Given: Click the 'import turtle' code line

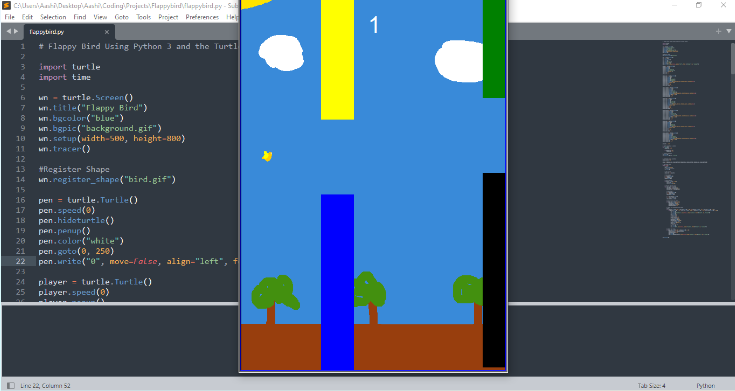Looking at the screenshot, I should [x=69, y=67].
